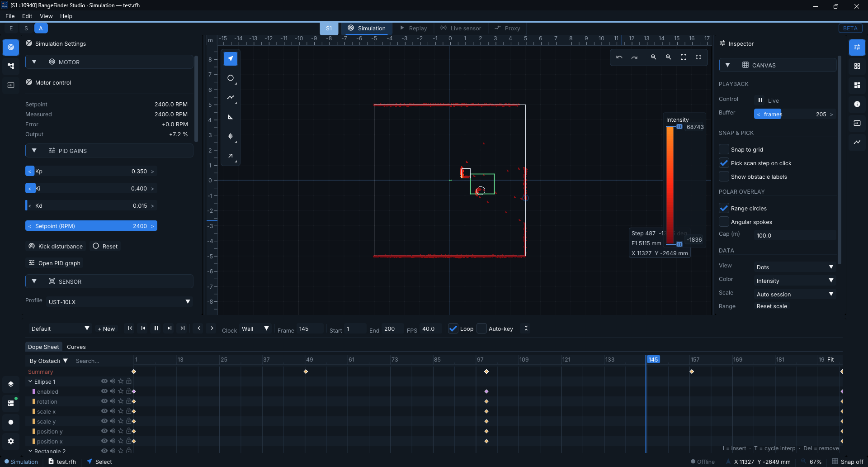The height and width of the screenshot is (467, 868).
Task: Open the graph trend icon in right sidebar
Action: pyautogui.click(x=857, y=142)
